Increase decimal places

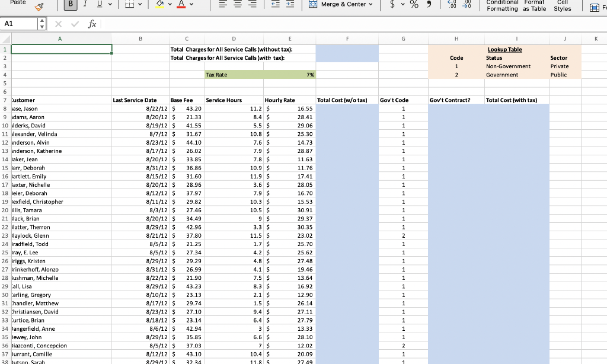(x=451, y=4)
